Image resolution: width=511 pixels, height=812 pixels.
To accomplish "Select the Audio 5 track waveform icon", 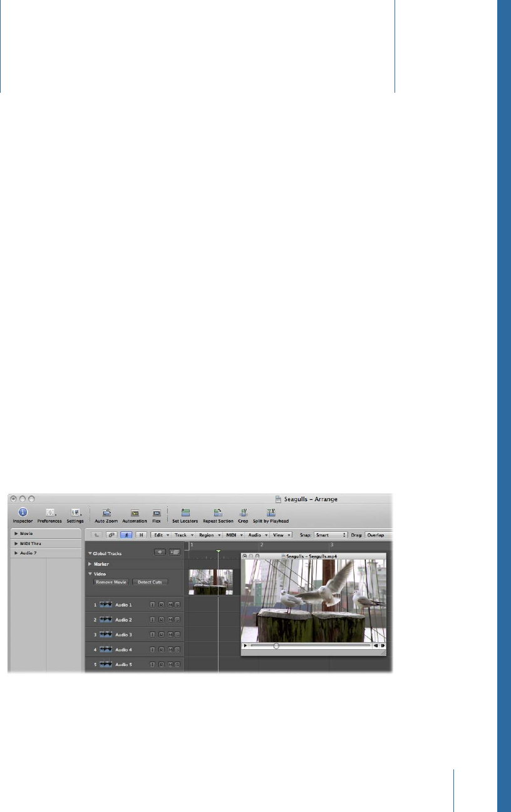I will click(105, 664).
